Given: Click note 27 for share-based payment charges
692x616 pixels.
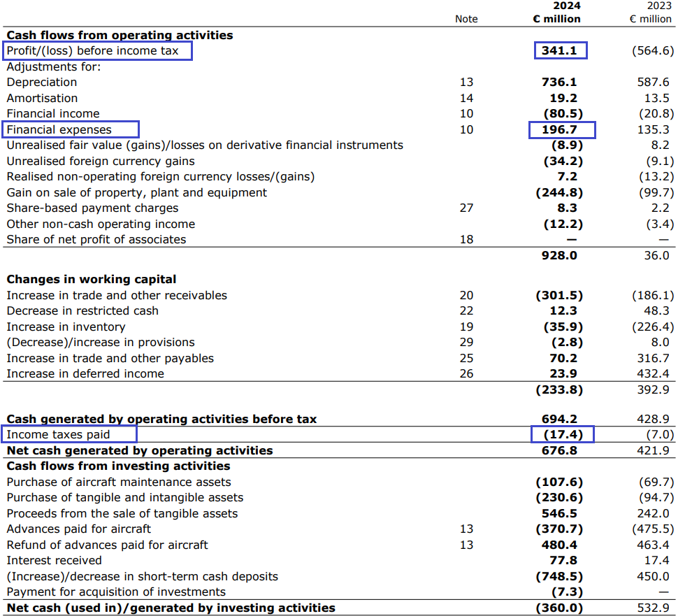Looking at the screenshot, I should (x=466, y=208).
